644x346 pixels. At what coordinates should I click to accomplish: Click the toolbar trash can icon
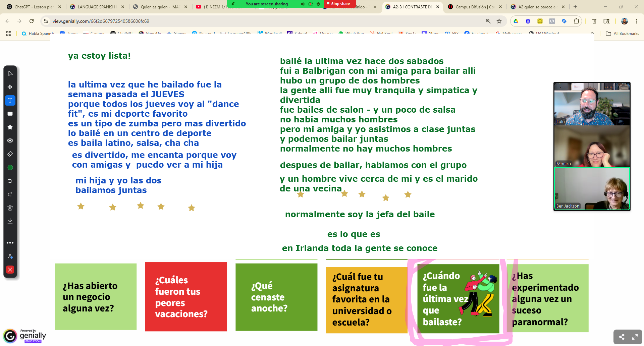(594, 21)
